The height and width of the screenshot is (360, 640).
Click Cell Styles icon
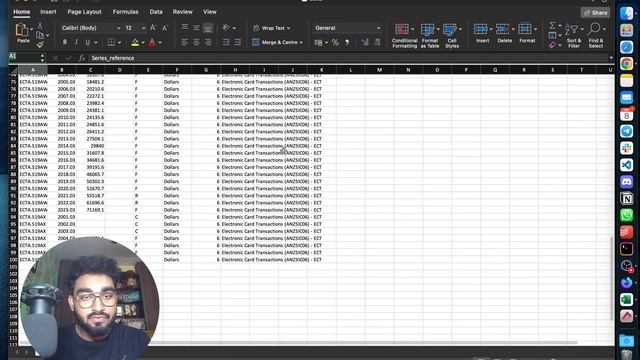pyautogui.click(x=450, y=30)
